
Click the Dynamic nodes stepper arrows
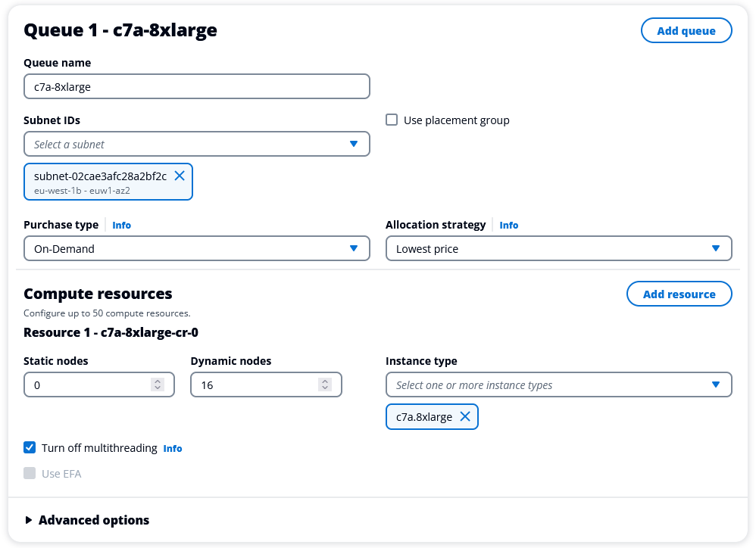pyautogui.click(x=325, y=385)
